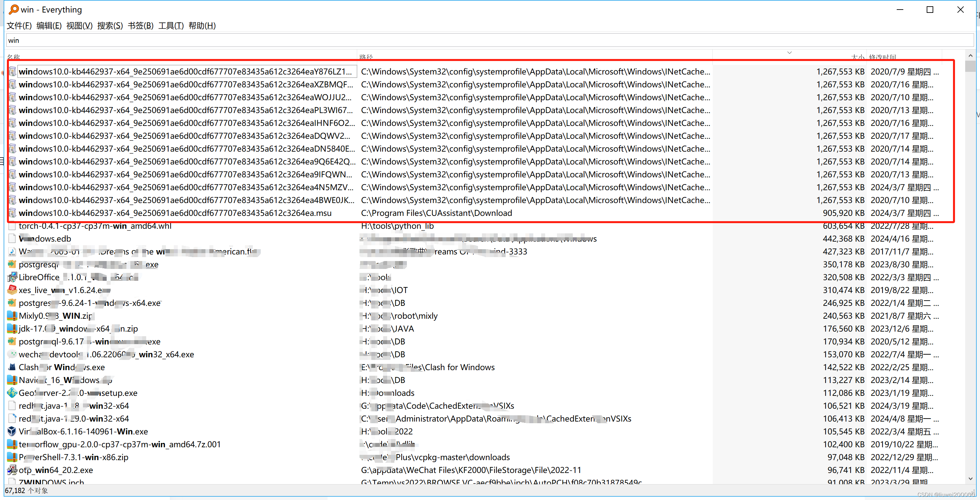Open the 搜索(S) menu
980x500 pixels.
pos(110,25)
